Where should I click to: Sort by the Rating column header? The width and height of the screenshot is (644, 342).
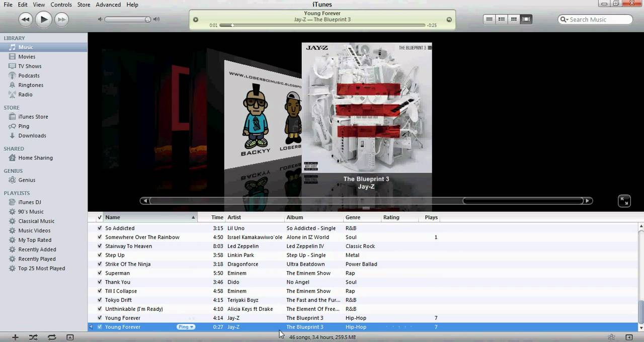(x=400, y=217)
